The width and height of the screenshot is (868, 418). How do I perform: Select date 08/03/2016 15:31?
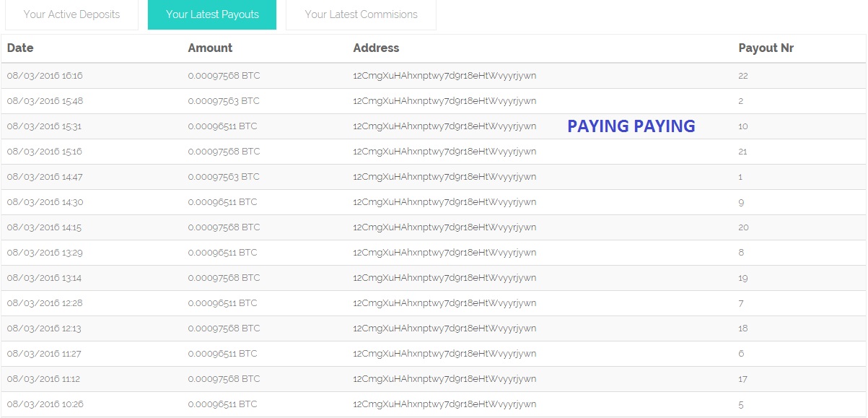point(45,126)
